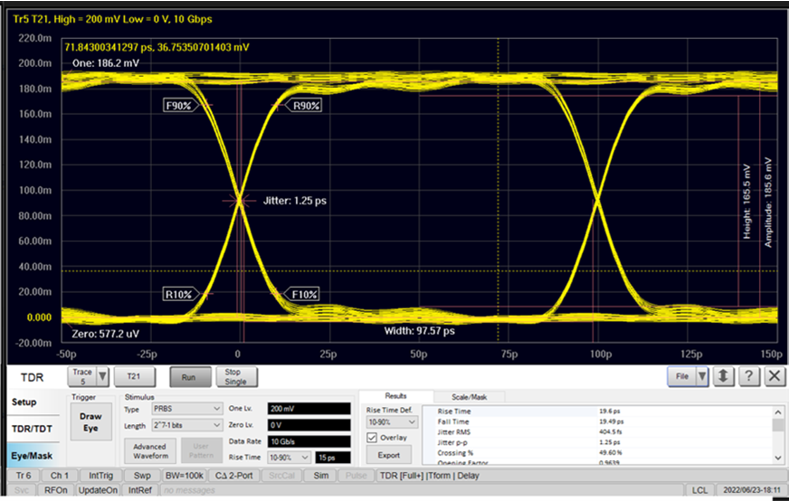Click the IntRef status indicator

140,490
